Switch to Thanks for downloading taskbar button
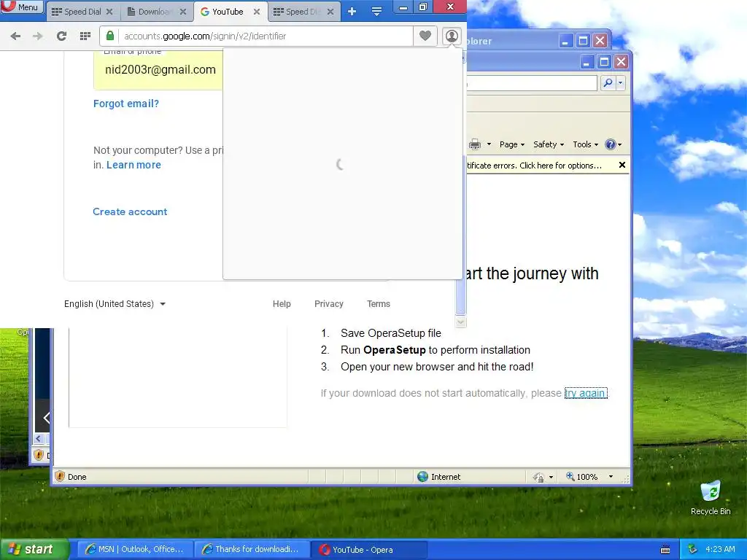 [x=252, y=550]
